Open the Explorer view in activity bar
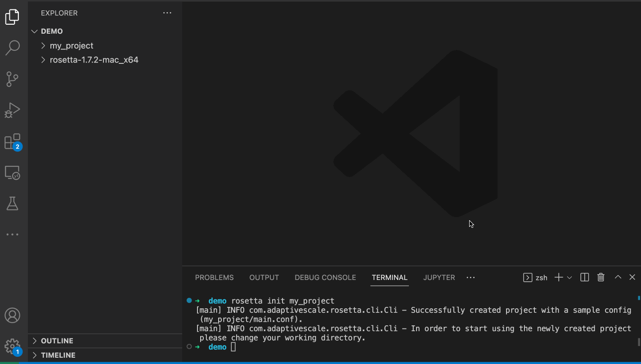Image resolution: width=641 pixels, height=364 pixels. click(12, 17)
